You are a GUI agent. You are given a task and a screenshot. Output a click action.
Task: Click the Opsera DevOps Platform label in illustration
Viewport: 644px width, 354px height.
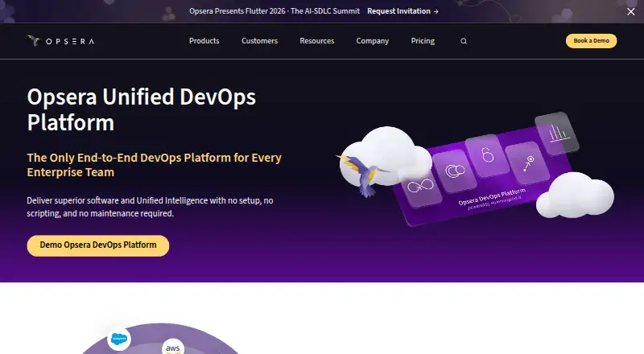pyautogui.click(x=492, y=197)
